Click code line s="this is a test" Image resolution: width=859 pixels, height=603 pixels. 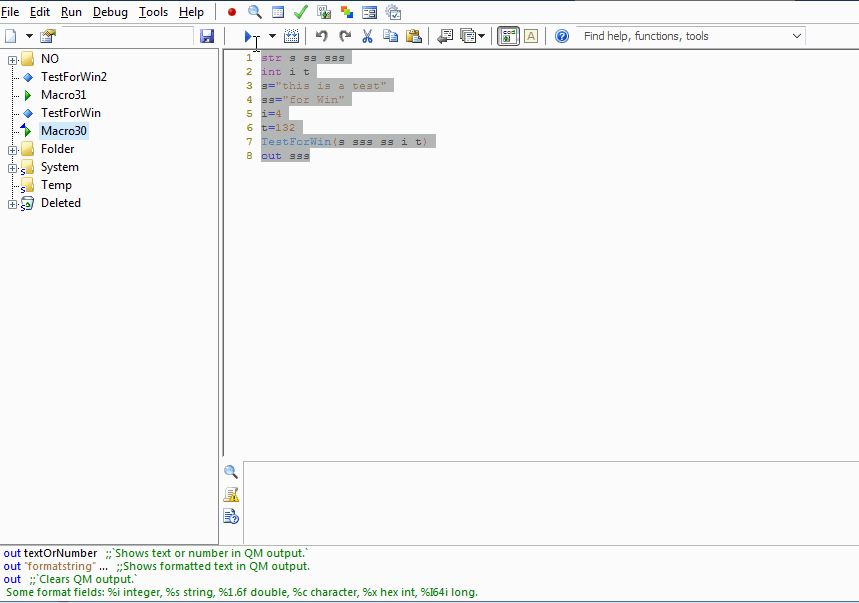click(x=324, y=85)
